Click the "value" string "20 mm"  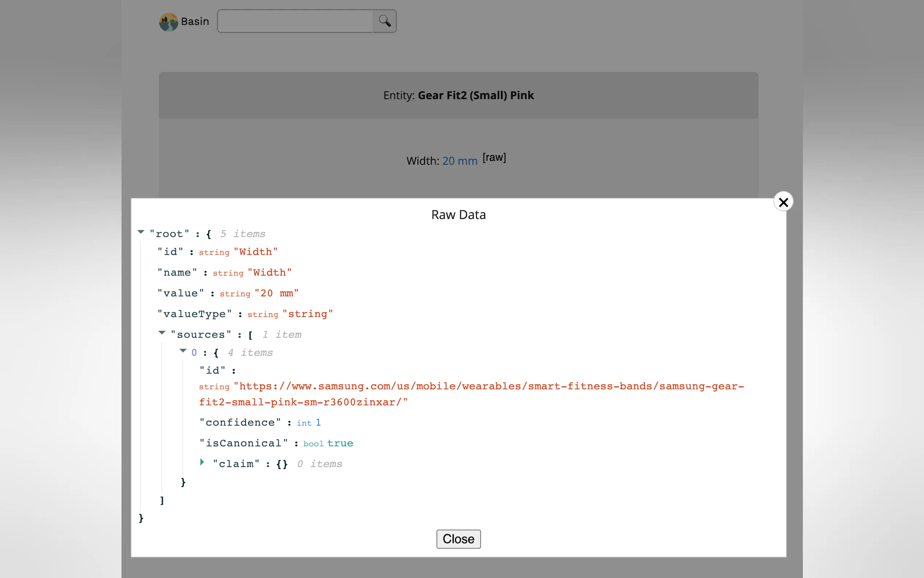tap(276, 293)
